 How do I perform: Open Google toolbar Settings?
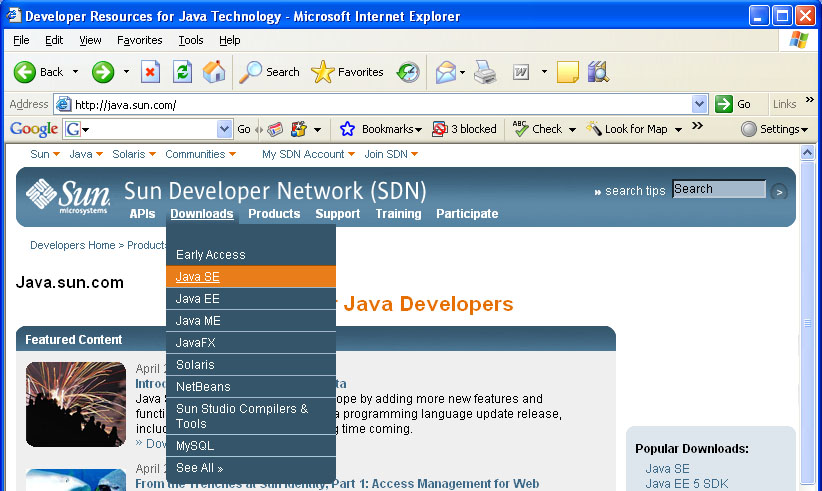click(774, 129)
